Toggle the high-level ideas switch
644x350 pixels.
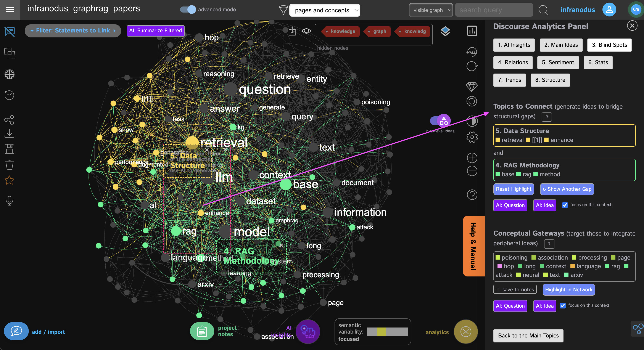pyautogui.click(x=440, y=121)
